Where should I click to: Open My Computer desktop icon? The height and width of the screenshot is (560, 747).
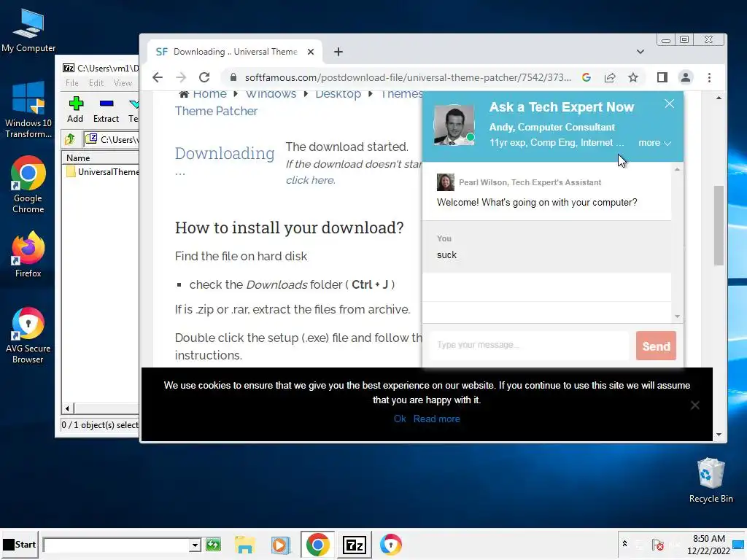[28, 31]
